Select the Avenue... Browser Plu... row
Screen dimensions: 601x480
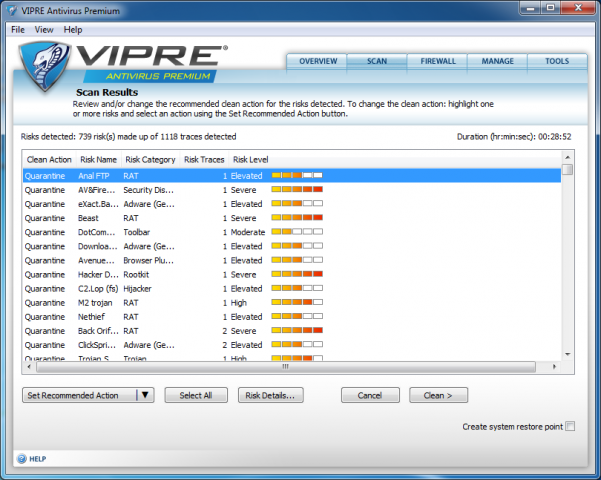click(292, 260)
